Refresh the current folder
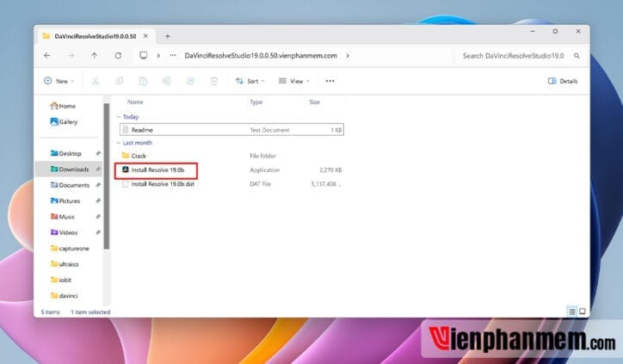This screenshot has width=623, height=364. click(x=118, y=56)
